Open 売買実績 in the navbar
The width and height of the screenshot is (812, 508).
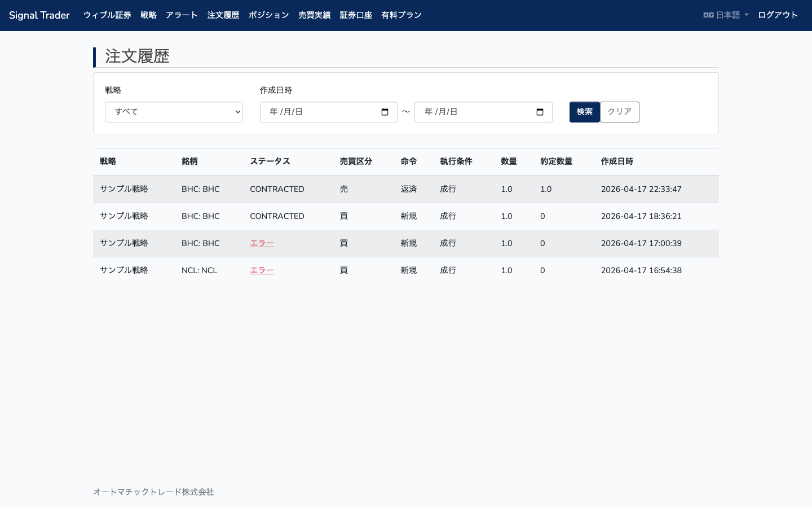(314, 15)
